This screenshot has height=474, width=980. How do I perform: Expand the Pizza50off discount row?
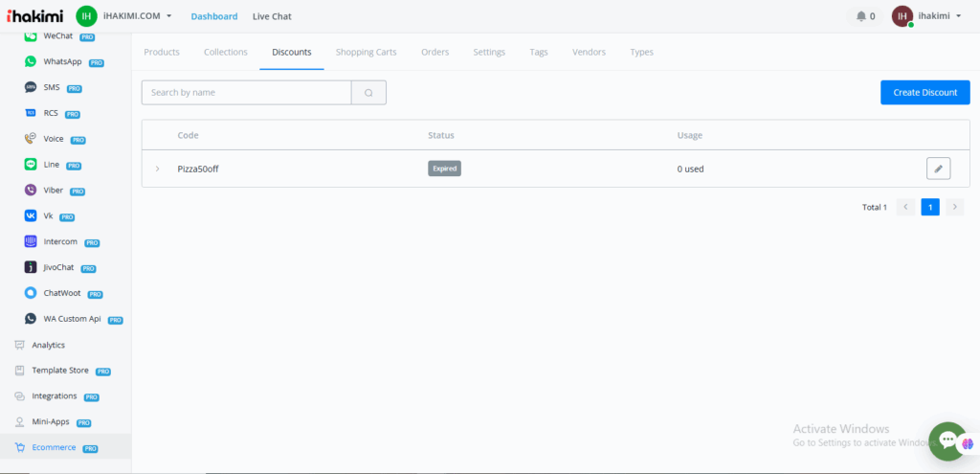pos(158,169)
